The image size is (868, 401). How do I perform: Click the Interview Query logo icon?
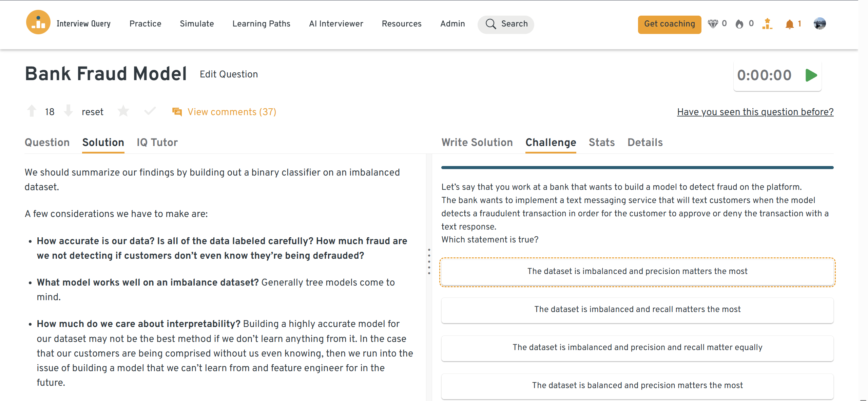pos(38,23)
